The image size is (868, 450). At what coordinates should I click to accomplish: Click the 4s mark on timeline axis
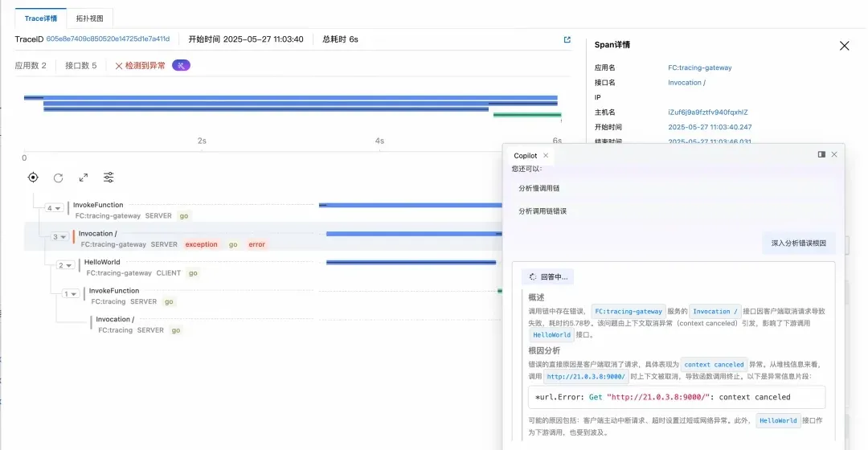pyautogui.click(x=379, y=141)
